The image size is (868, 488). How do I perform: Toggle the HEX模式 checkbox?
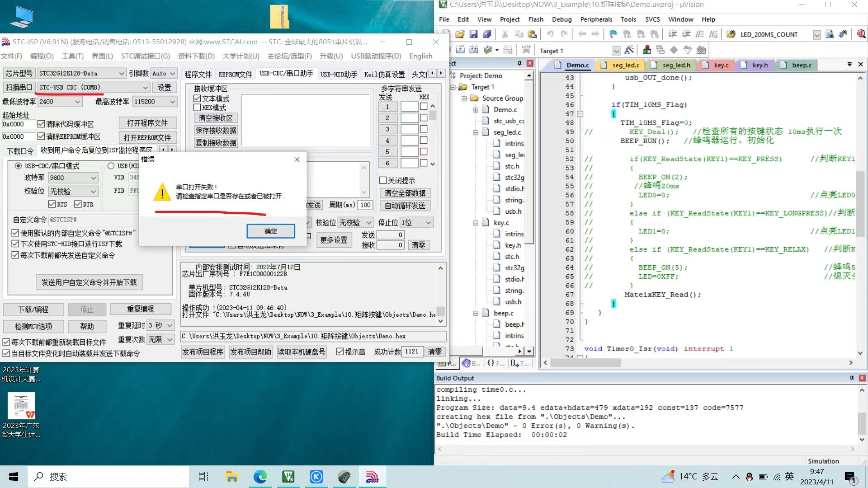coord(197,108)
